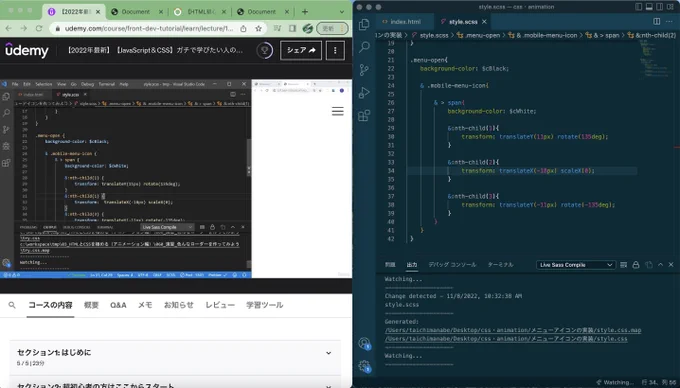Click the Udemy lecture video player
Viewport: 680px width, 388px height.
point(176,179)
